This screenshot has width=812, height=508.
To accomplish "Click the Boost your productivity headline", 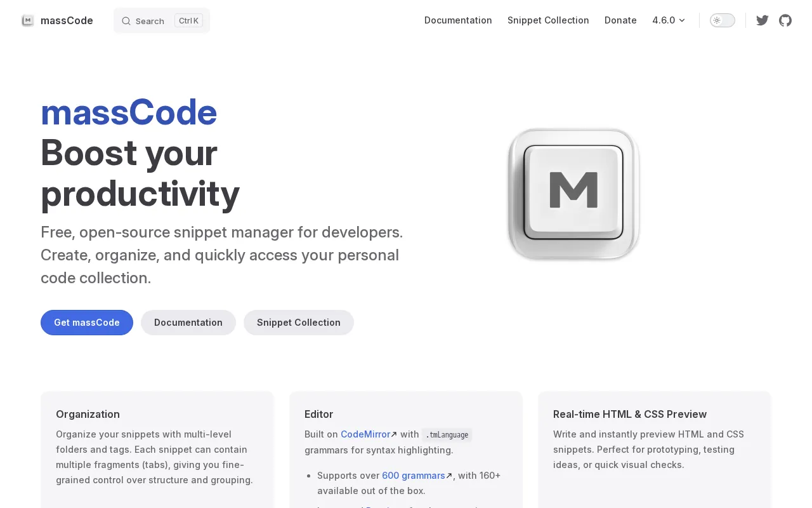I will [140, 173].
